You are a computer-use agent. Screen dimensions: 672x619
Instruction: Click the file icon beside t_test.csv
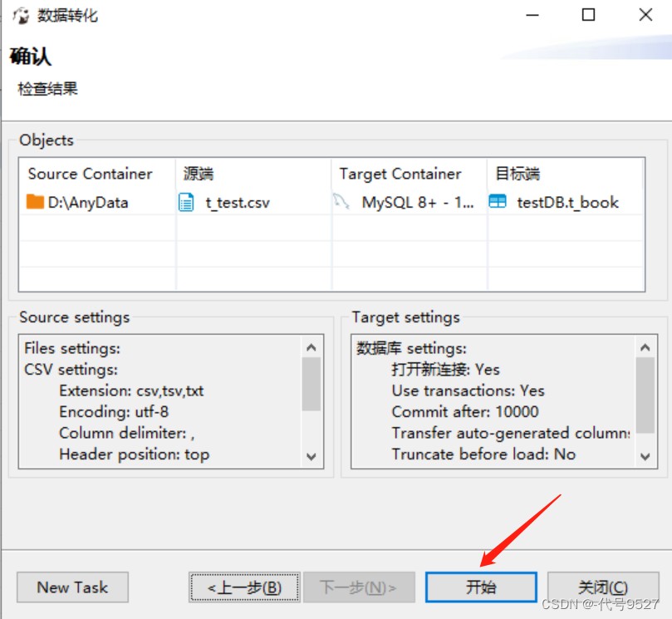click(186, 203)
